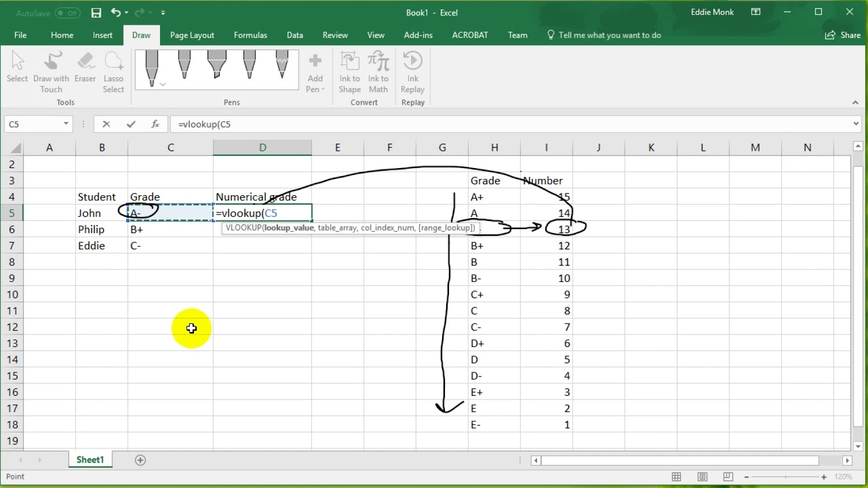Select the fourth pen in gallery
Image resolution: width=868 pixels, height=488 pixels.
[249, 65]
